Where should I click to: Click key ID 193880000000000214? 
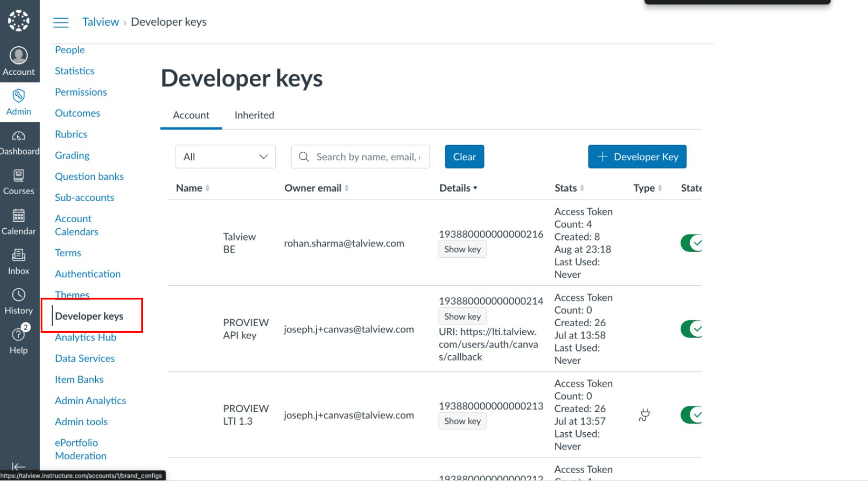(x=491, y=301)
